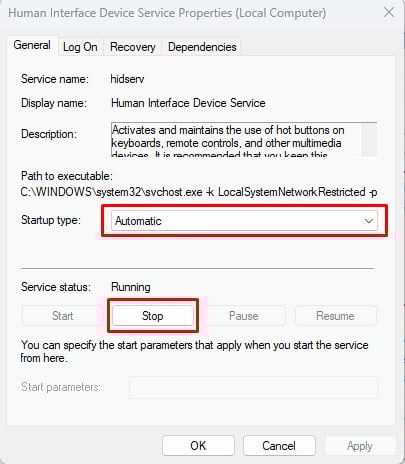Confirm changes with the OK button
The width and height of the screenshot is (405, 464).
click(198, 446)
